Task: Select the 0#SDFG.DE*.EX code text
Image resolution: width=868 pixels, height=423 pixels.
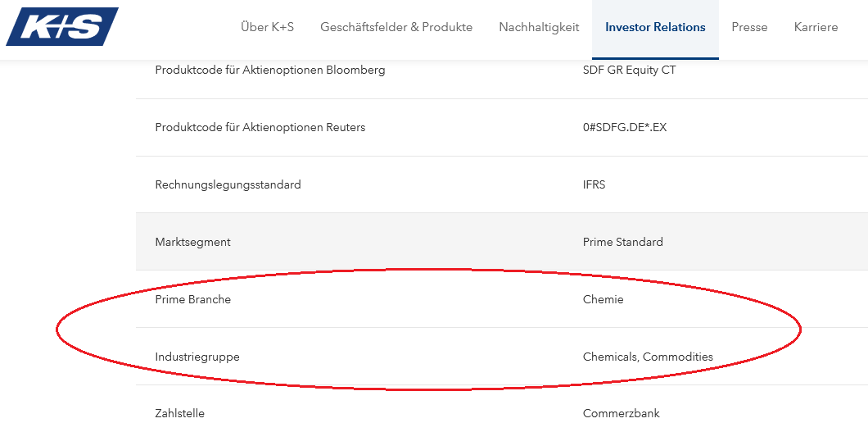Action: coord(625,127)
